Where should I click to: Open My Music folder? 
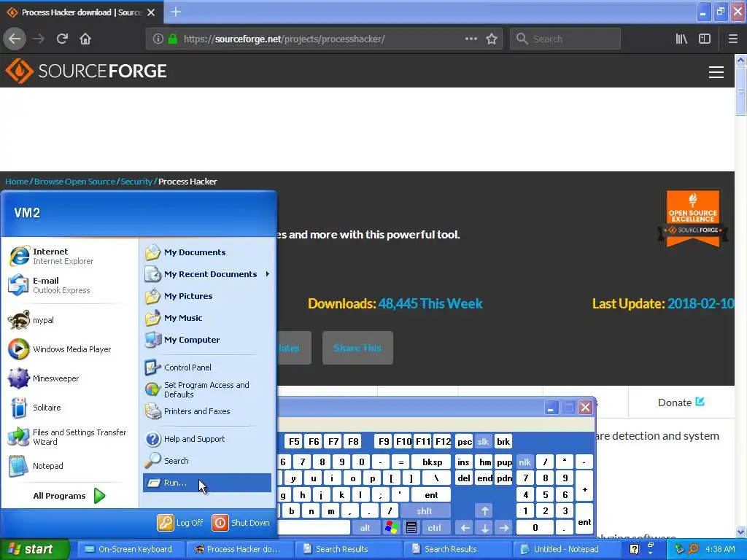pyautogui.click(x=207, y=318)
